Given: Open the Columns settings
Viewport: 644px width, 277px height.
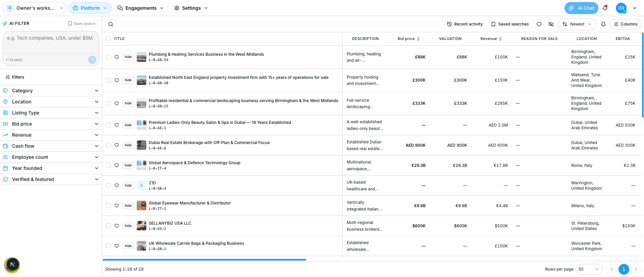Looking at the screenshot, I should pyautogui.click(x=626, y=24).
